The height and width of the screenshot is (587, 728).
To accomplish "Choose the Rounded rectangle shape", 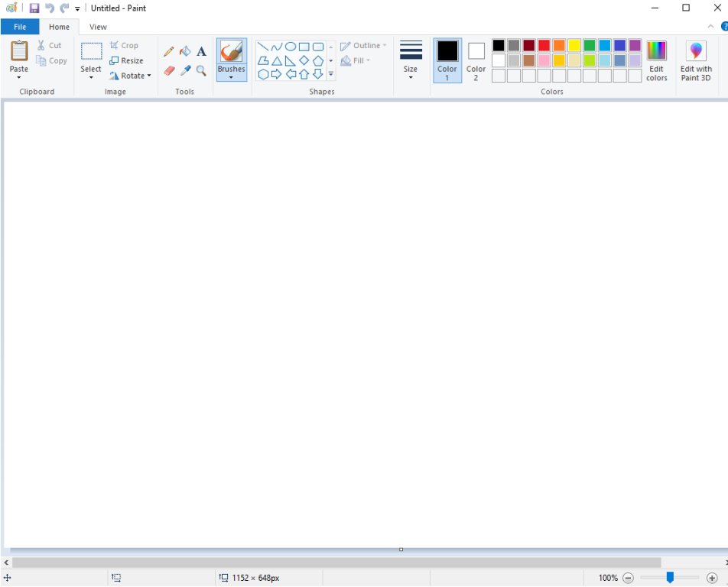I will 318,47.
